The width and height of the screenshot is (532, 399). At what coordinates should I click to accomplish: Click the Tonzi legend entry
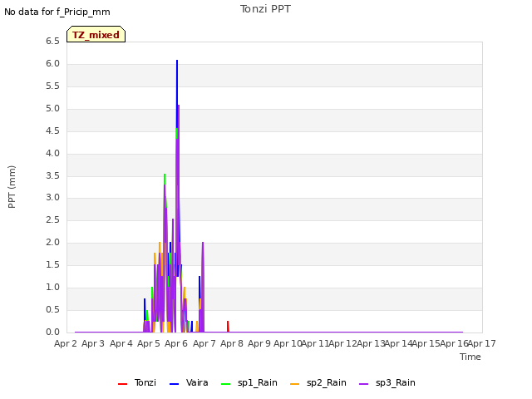137,382
